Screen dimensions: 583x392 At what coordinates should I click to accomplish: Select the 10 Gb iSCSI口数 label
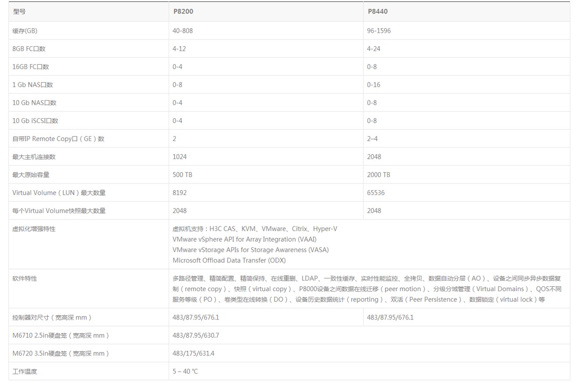pyautogui.click(x=35, y=121)
